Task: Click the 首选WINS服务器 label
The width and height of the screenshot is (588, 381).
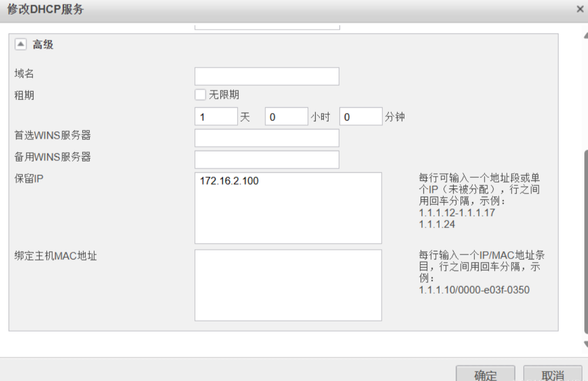Action: click(53, 135)
